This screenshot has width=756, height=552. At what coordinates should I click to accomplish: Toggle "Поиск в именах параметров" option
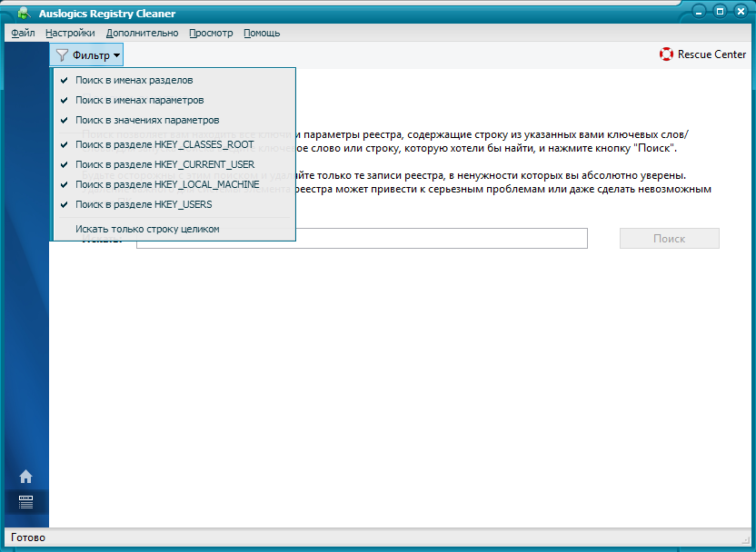pos(174,100)
